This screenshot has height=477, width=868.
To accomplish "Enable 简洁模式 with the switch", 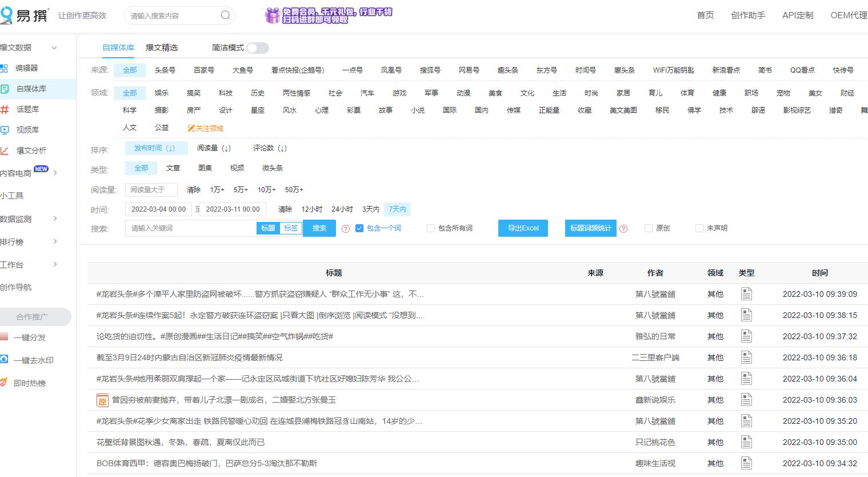I will (x=257, y=48).
